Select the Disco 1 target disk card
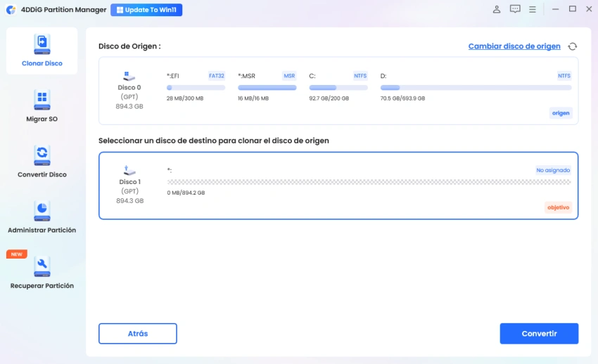 point(338,186)
